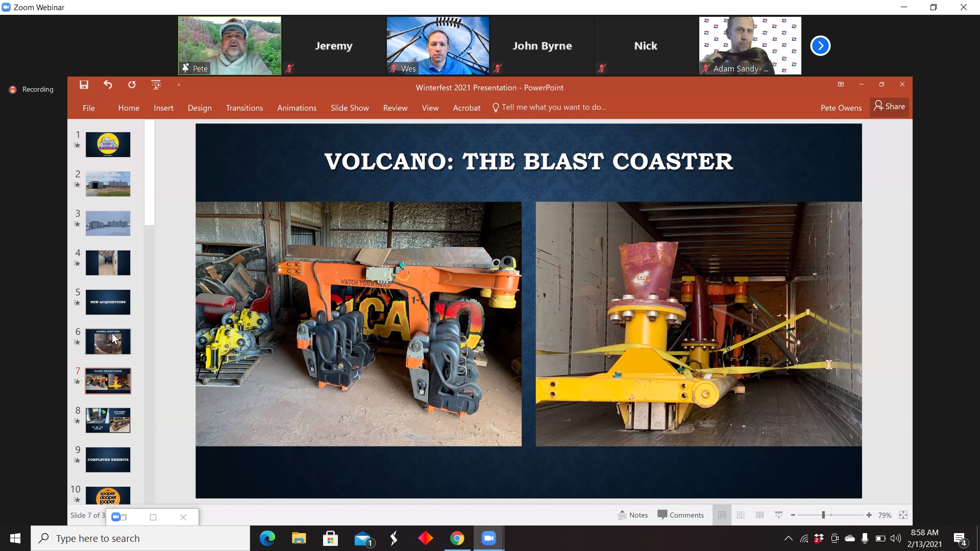Screen dimensions: 980x551
Task: Click the Save icon in PowerPoint
Action: click(x=84, y=85)
